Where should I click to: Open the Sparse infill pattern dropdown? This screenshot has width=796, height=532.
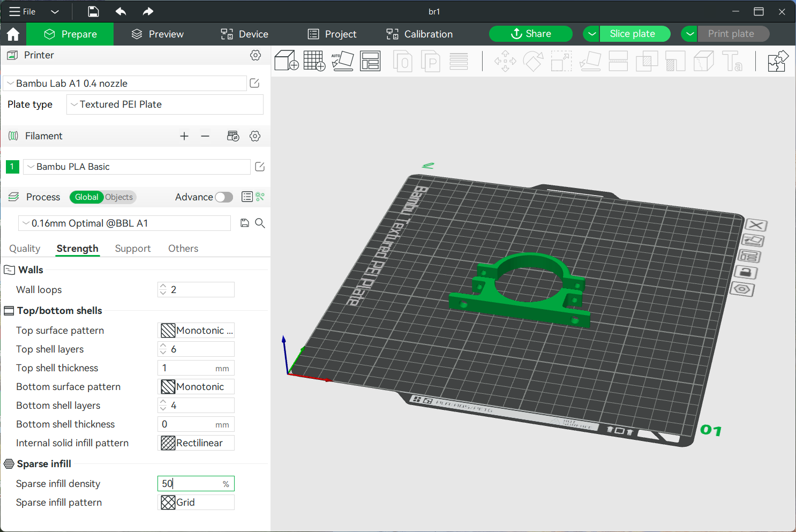[197, 503]
